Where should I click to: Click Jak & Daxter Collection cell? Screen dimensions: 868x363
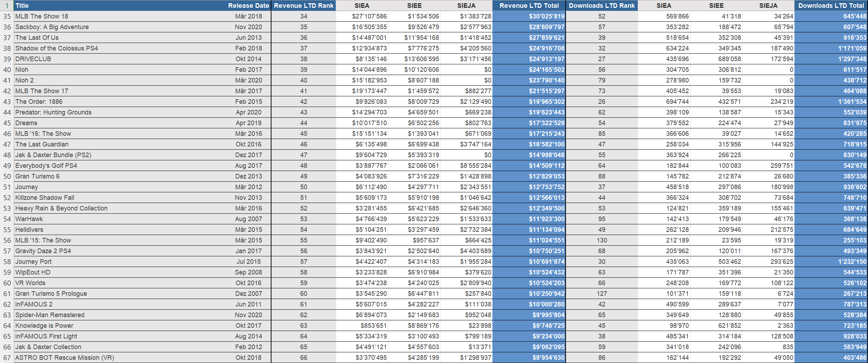pyautogui.click(x=120, y=347)
